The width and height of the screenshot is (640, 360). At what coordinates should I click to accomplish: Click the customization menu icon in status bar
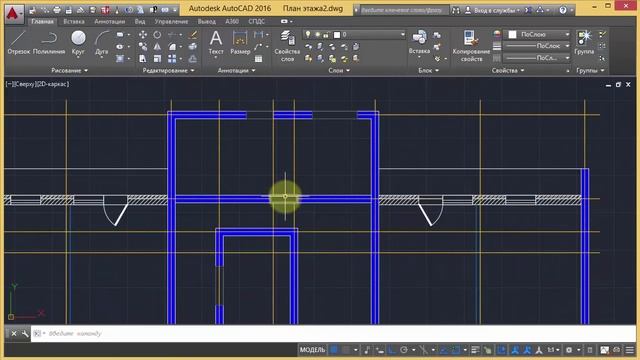point(630,350)
